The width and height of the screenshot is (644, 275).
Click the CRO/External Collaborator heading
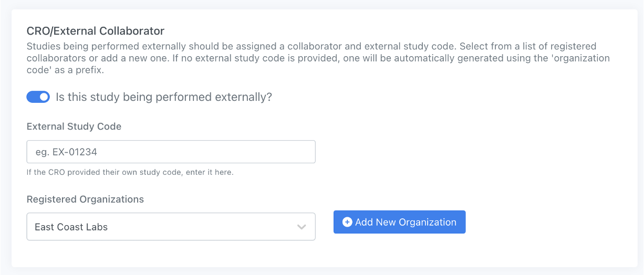pyautogui.click(x=96, y=31)
